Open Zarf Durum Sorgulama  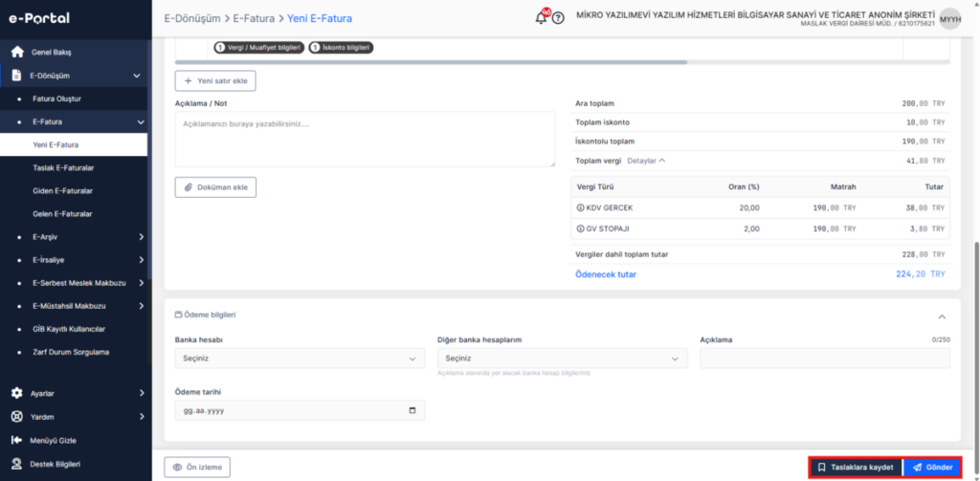[x=71, y=352]
